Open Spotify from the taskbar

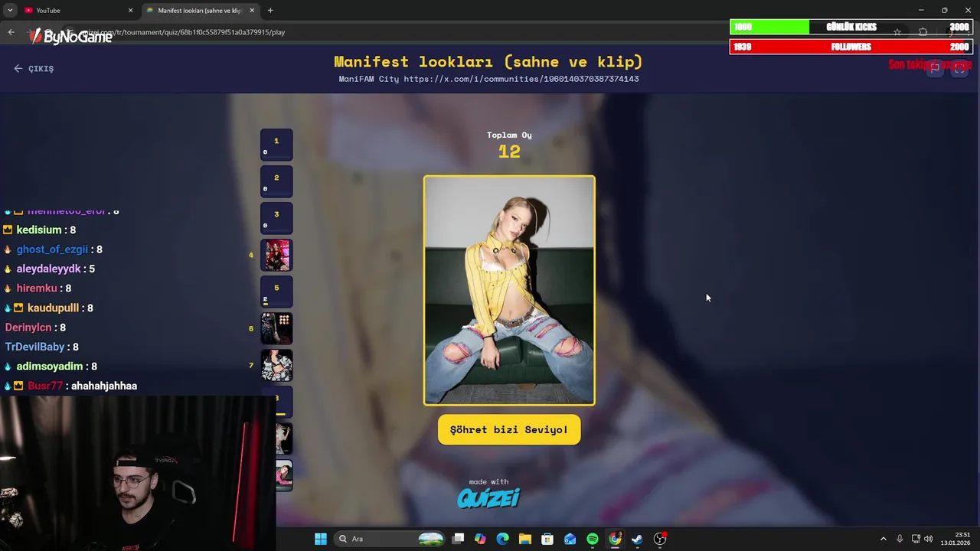point(593,539)
